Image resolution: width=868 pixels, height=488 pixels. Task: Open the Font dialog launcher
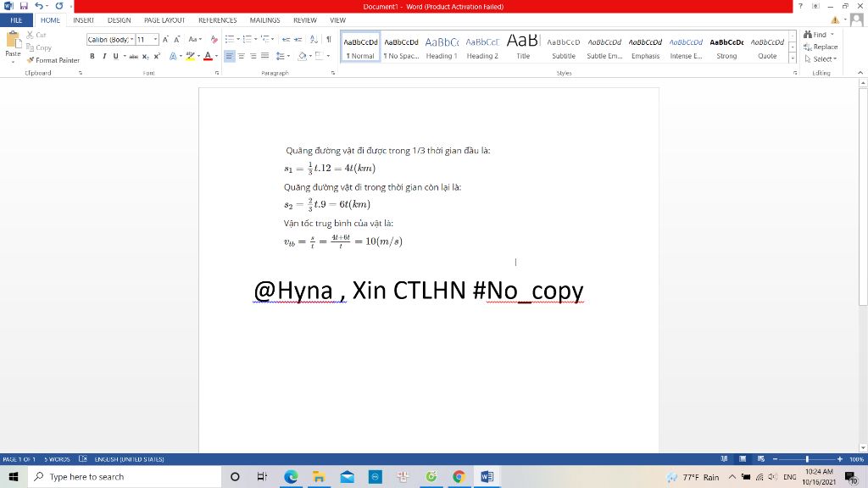(216, 73)
